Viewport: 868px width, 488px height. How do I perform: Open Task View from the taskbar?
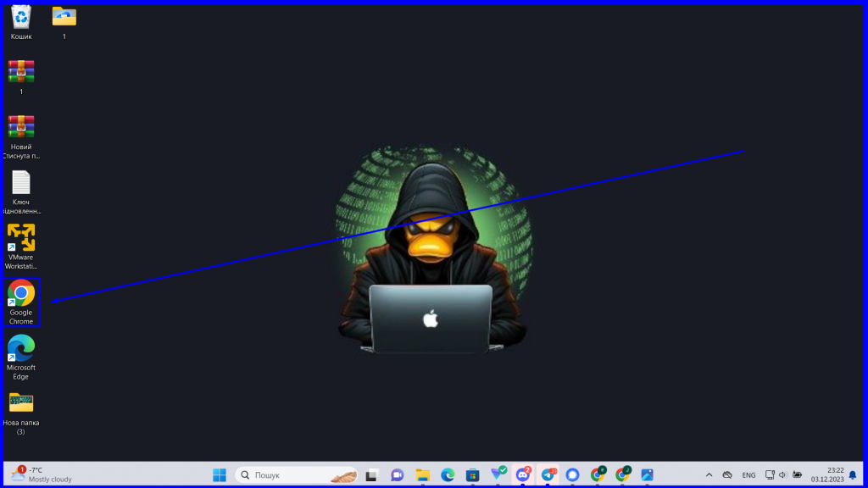coord(370,474)
